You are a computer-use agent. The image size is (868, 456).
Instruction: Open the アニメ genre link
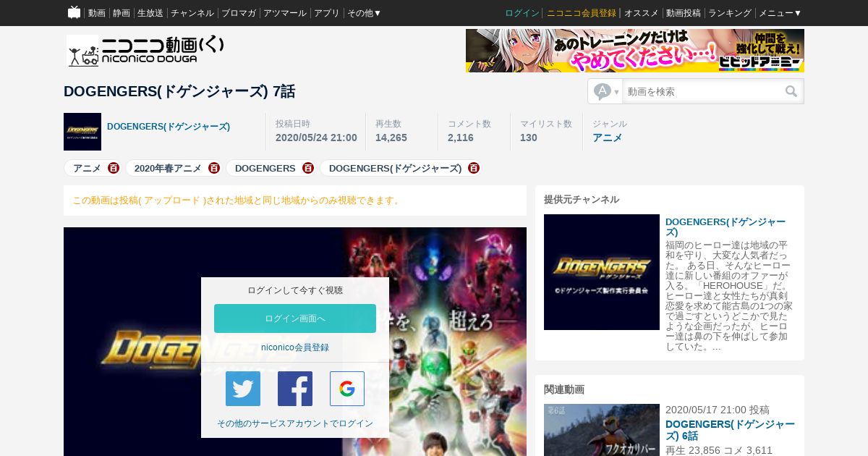pos(608,138)
